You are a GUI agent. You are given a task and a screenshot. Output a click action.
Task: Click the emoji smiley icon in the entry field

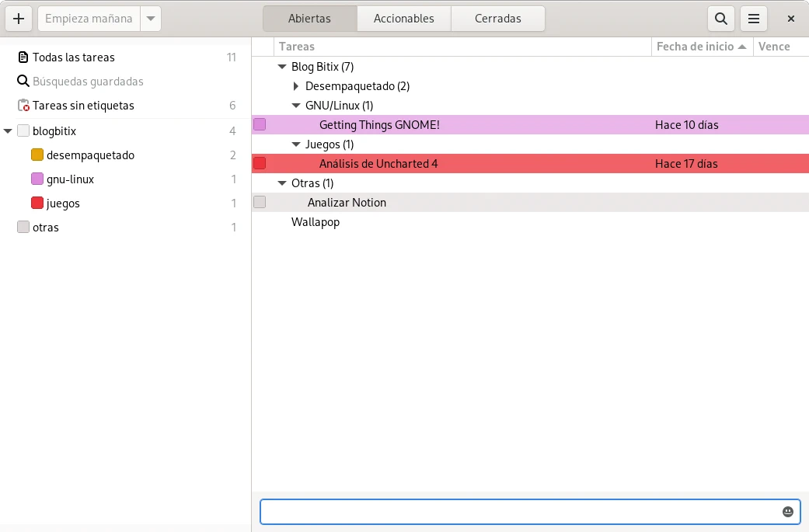coord(788,512)
